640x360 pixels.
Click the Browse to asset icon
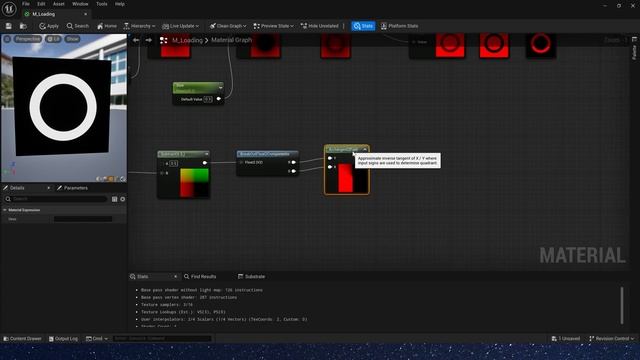(x=23, y=26)
